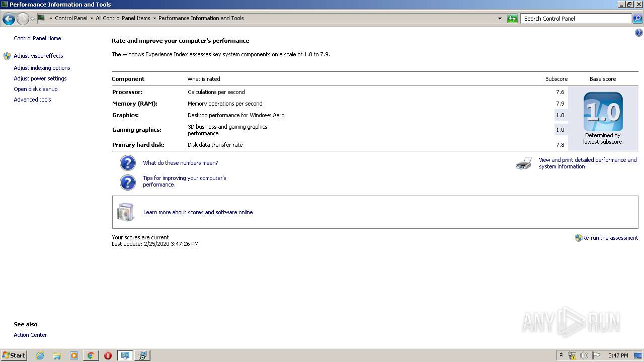Screen dimensions: 644x362
Task: View and print detailed performance information
Action: tap(588, 163)
